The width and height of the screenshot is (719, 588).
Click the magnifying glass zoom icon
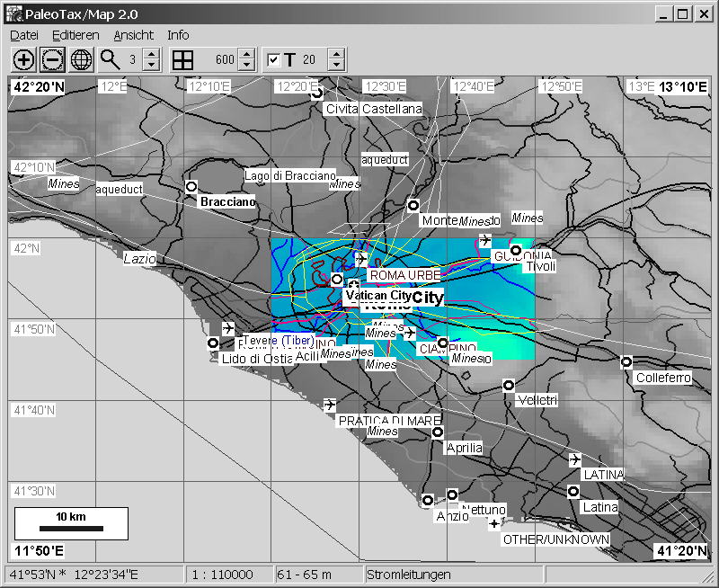pyautogui.click(x=110, y=60)
